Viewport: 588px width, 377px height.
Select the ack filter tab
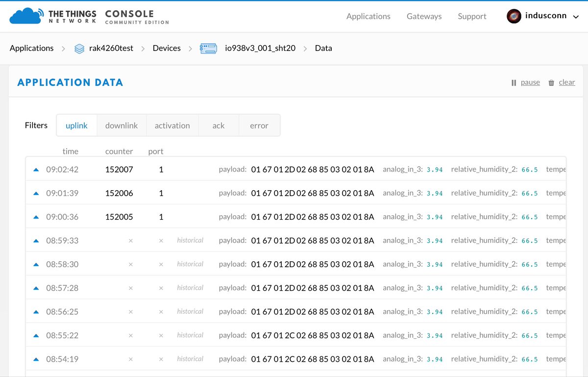(219, 126)
